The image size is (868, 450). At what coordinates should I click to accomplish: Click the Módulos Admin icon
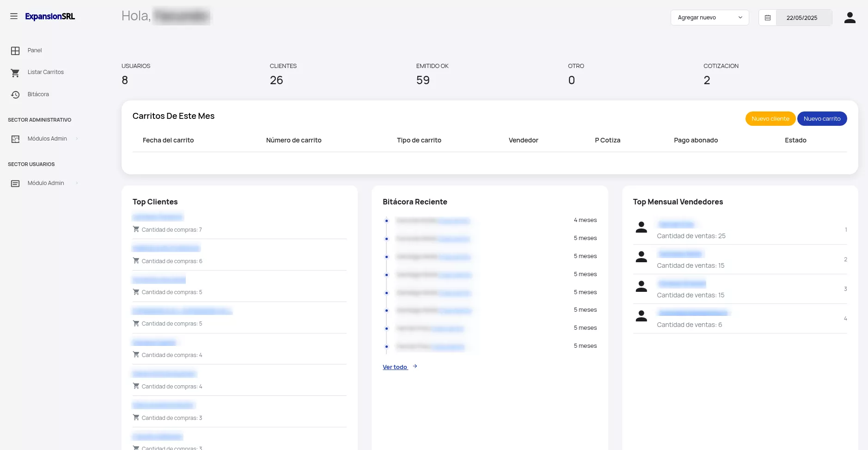15,139
